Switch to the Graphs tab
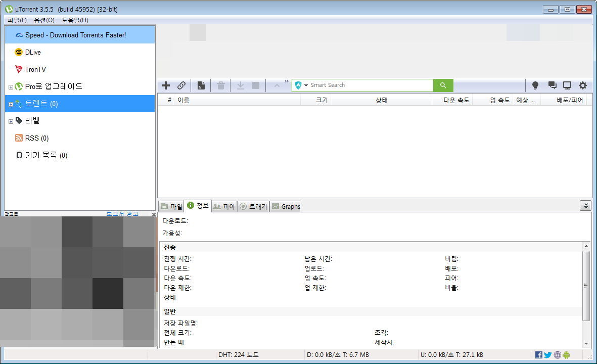597x364 pixels. [286, 206]
